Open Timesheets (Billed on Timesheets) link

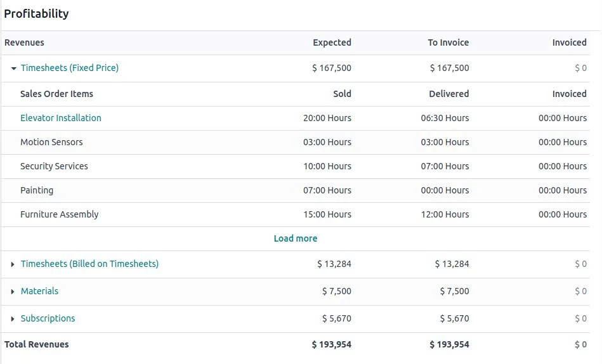click(89, 264)
